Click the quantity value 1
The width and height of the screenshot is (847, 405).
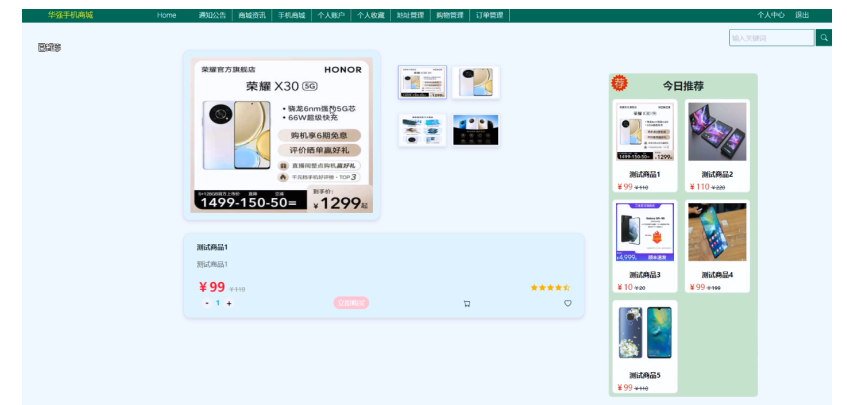(218, 303)
